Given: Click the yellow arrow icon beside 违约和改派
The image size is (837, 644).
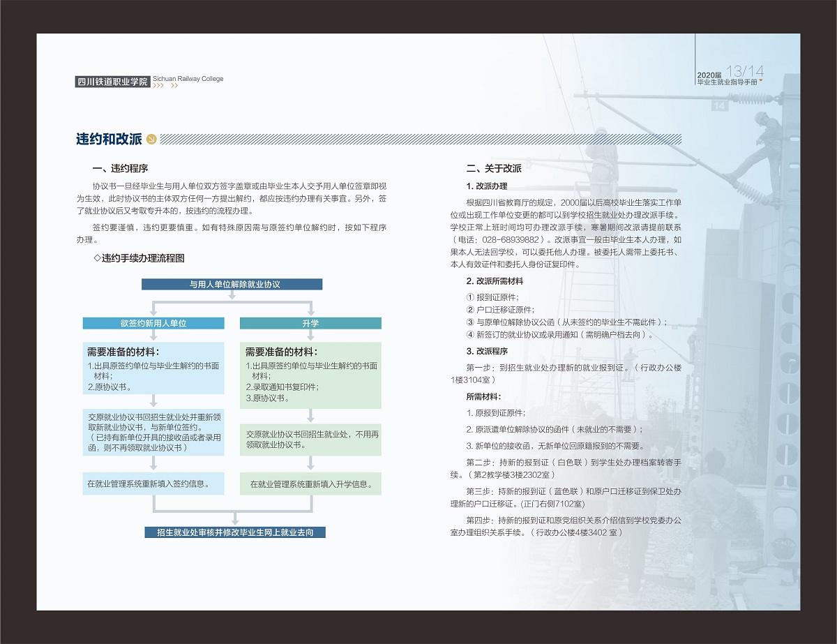Looking at the screenshot, I should pos(152,140).
